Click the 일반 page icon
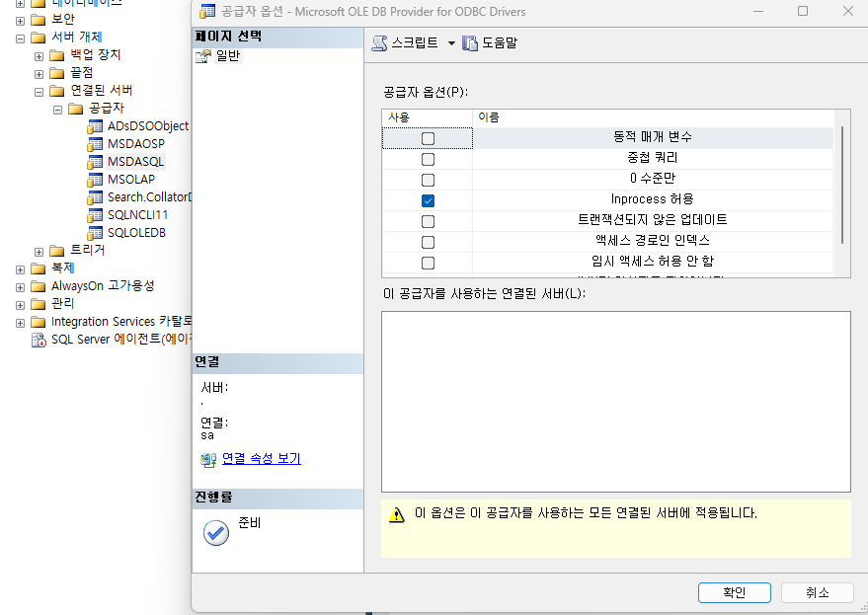 [203, 56]
